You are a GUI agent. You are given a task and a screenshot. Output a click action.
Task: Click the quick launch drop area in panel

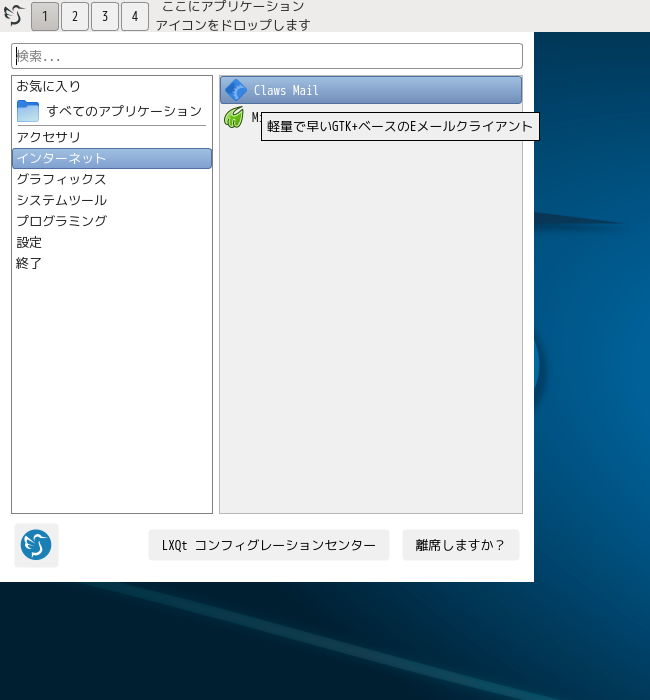233,16
